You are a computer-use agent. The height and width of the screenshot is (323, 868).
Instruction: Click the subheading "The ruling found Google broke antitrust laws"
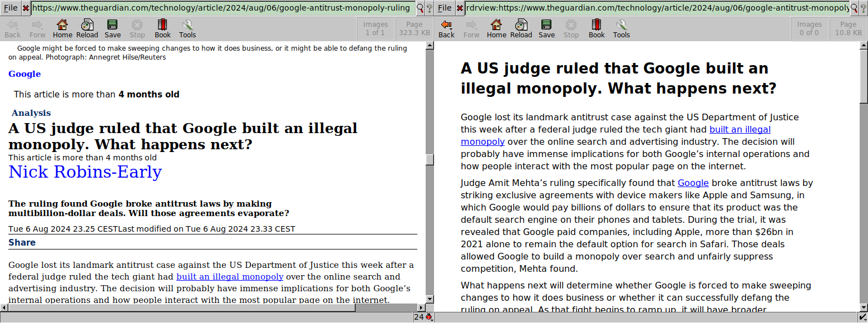point(149,208)
